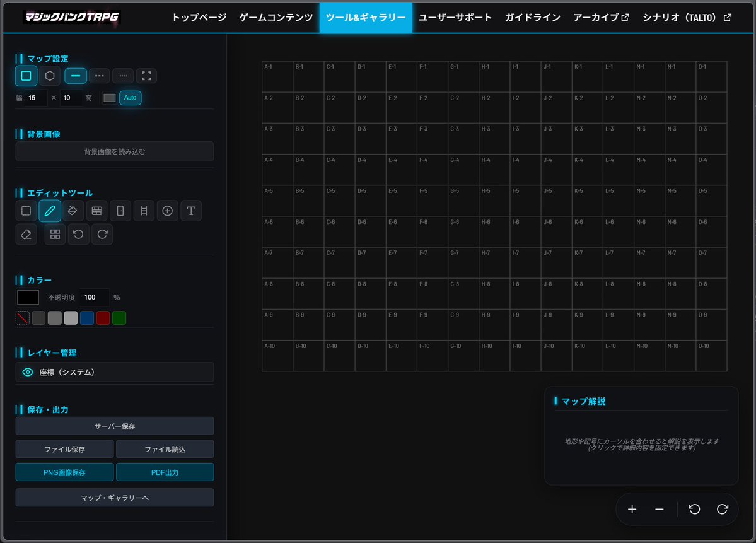The image size is (756, 543).
Task: Open the シナリオ（TALTO）link
Action: 687,18
